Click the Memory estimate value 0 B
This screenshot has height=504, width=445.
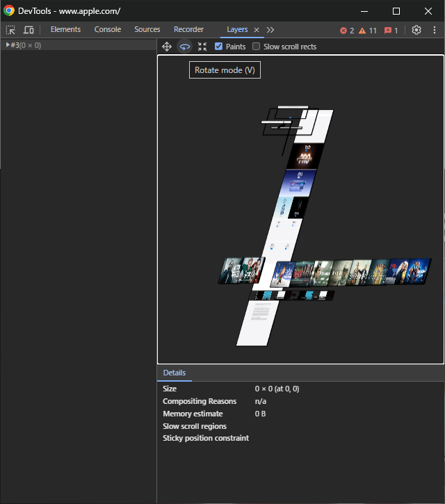point(260,414)
